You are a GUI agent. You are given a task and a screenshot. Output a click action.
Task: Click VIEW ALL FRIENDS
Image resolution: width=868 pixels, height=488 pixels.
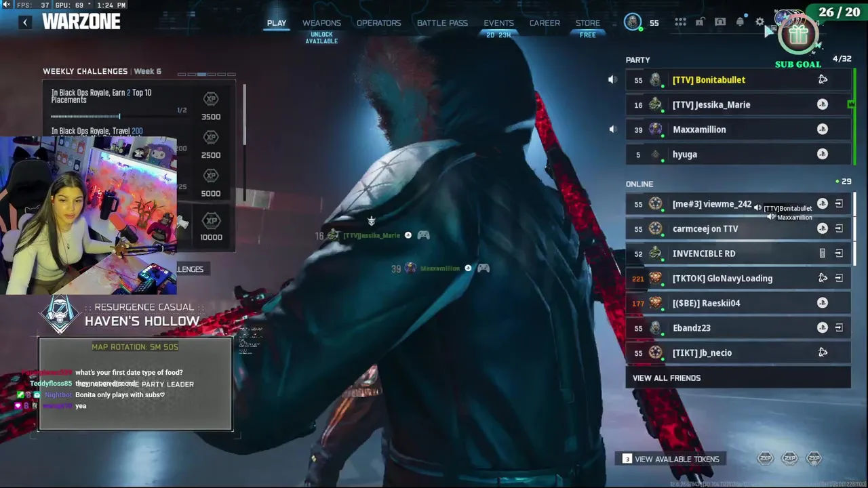(738, 378)
